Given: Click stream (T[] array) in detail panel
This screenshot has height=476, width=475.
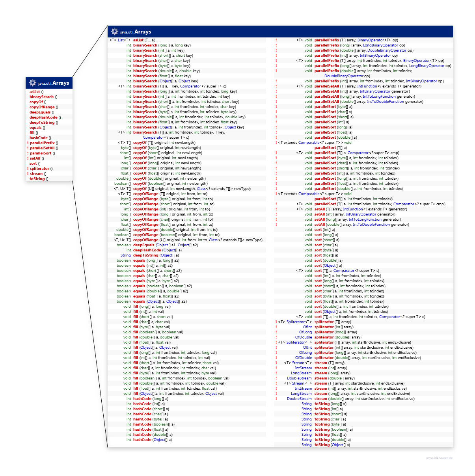Looking at the screenshot, I should 330,363.
